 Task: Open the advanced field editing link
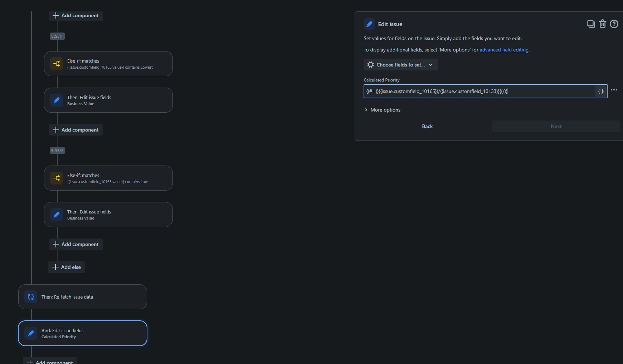(x=504, y=50)
